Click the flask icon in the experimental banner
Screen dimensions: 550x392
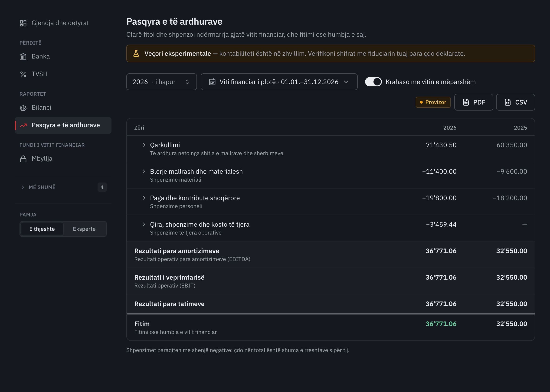pos(136,53)
